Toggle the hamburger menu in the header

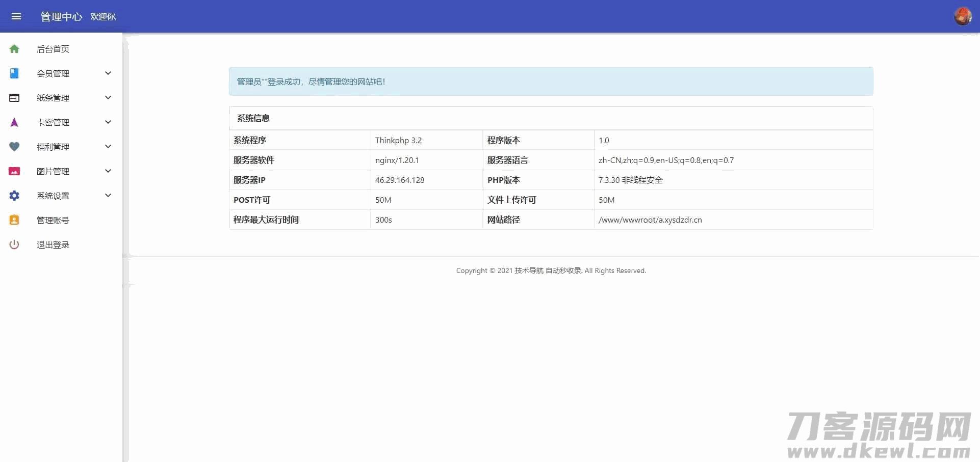click(16, 16)
